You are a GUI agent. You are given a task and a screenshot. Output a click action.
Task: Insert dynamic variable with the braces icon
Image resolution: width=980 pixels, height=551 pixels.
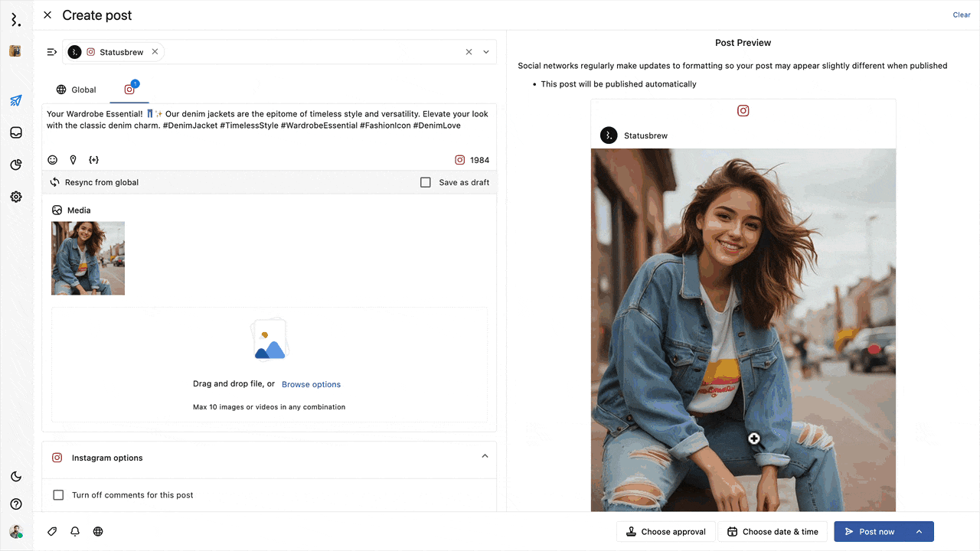pyautogui.click(x=93, y=160)
